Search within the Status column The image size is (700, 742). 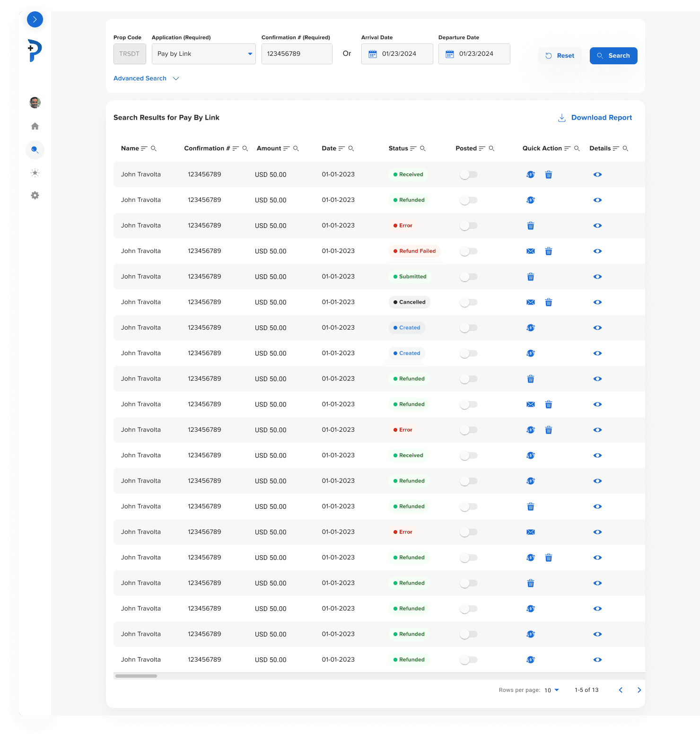point(423,148)
